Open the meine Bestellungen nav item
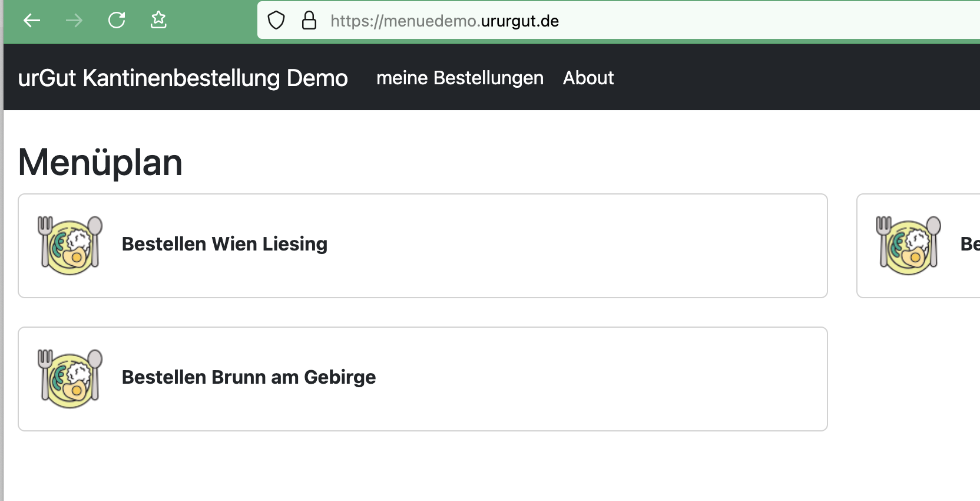 [459, 78]
